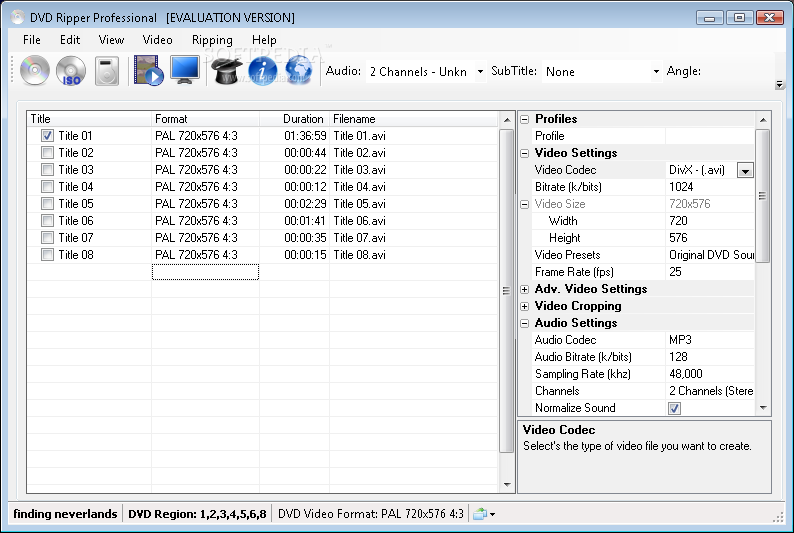Collapse the Audio Settings section

[525, 323]
